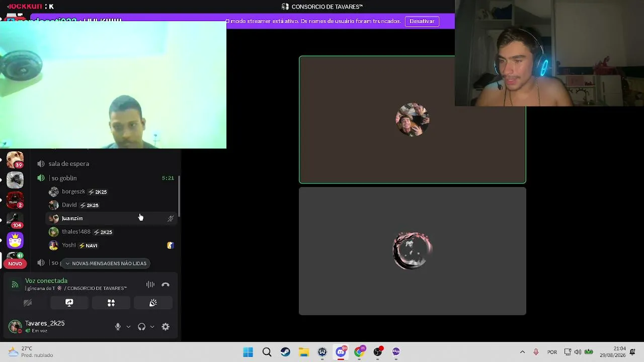Open the purple app icon in taskbar
The height and width of the screenshot is (362, 644).
coord(396,352)
